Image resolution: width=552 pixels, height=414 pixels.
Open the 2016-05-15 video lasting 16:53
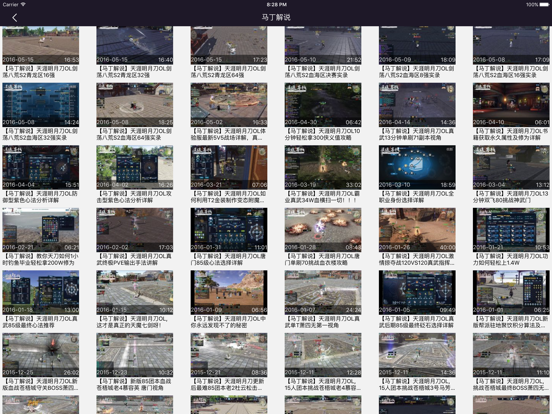coord(40,45)
